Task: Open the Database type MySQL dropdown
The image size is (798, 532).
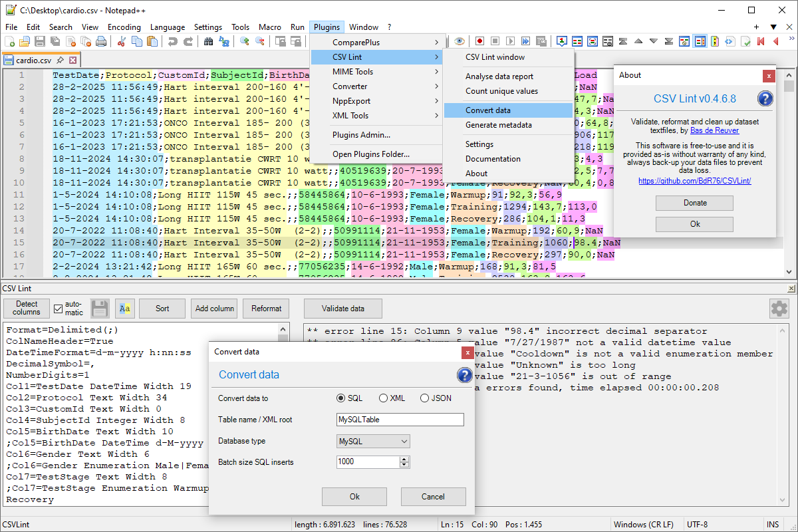Action: (373, 442)
